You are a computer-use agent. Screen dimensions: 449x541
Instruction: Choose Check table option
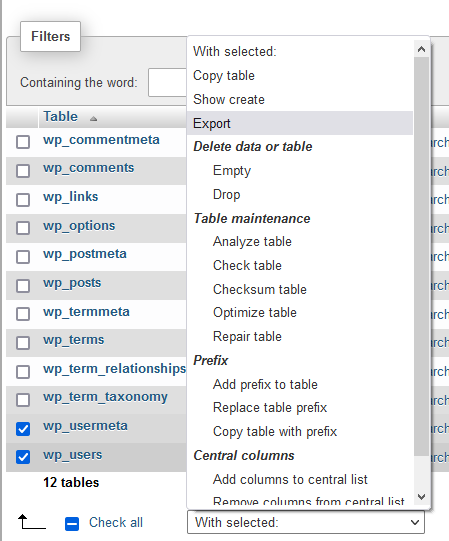coord(300,265)
